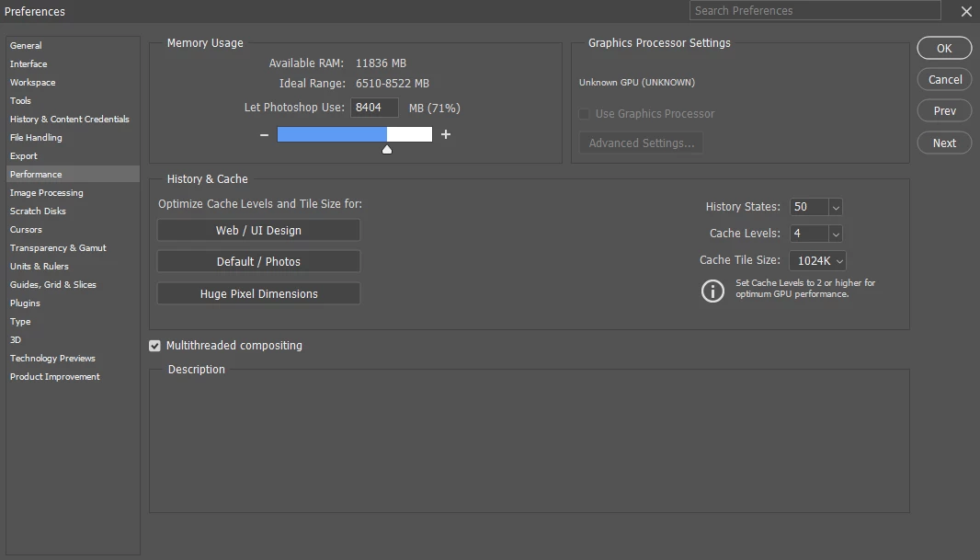Select General preferences category
The image size is (980, 560).
(73, 46)
